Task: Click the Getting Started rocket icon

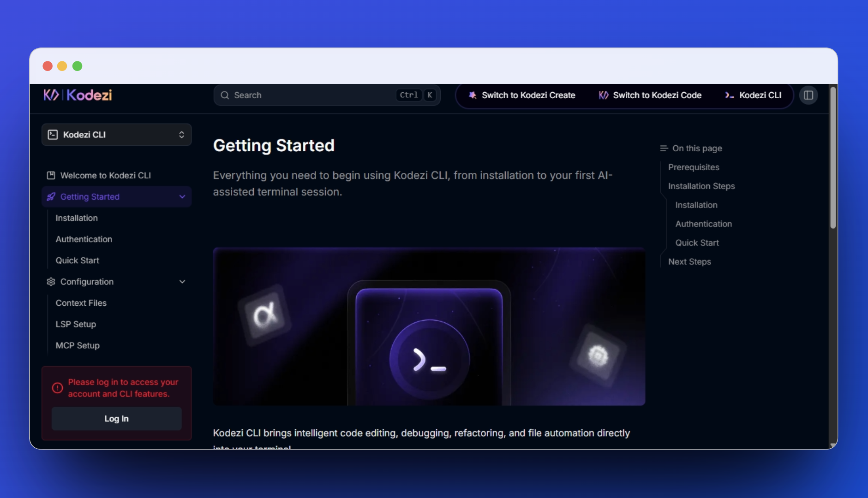Action: [51, 197]
